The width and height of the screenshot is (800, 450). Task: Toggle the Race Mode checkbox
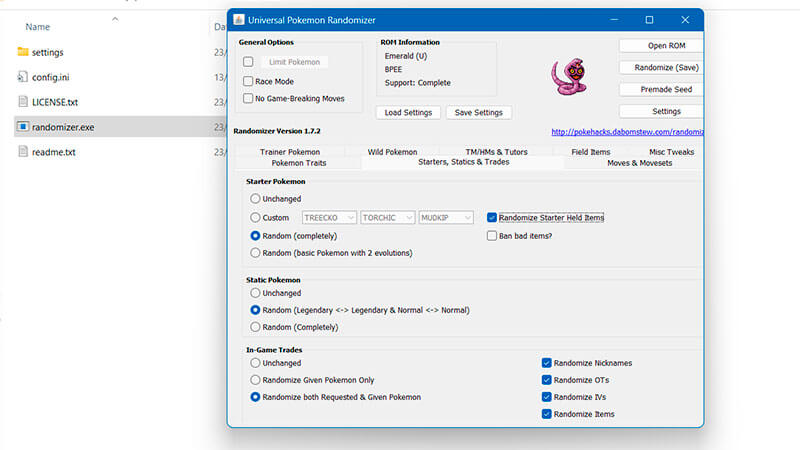click(248, 81)
